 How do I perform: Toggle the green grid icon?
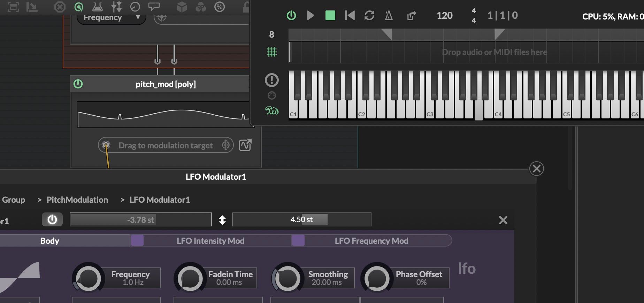pyautogui.click(x=272, y=52)
